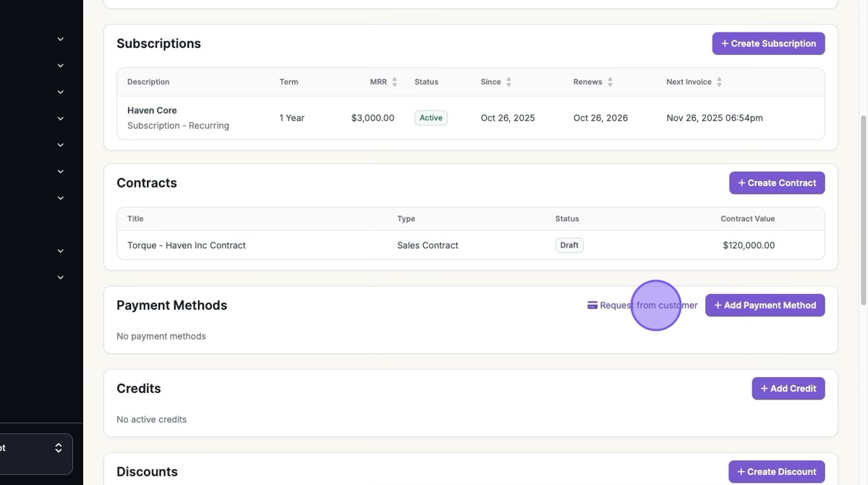This screenshot has height=485, width=868.
Task: Expand the topmost sidebar chevron
Action: click(x=61, y=39)
